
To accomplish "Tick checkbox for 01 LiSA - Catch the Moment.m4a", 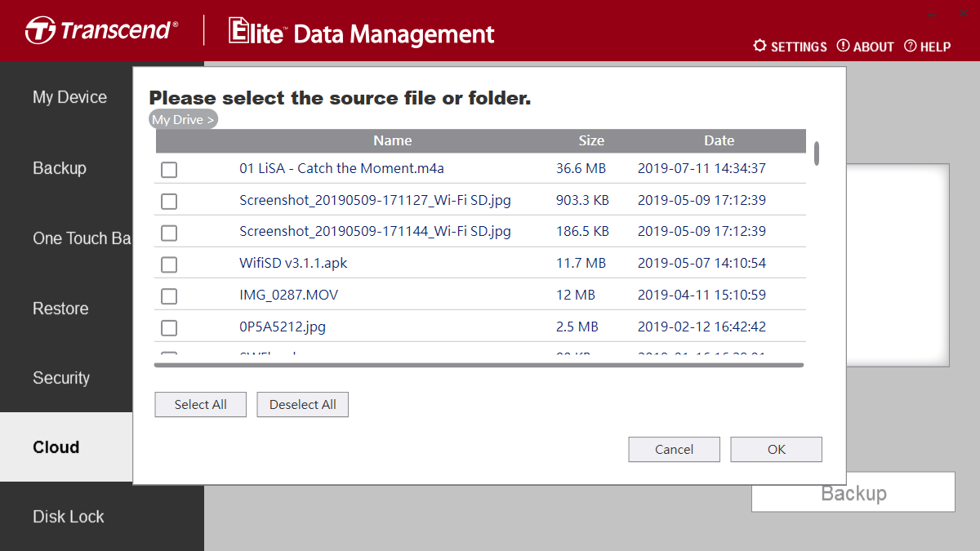I will pyautogui.click(x=169, y=170).
